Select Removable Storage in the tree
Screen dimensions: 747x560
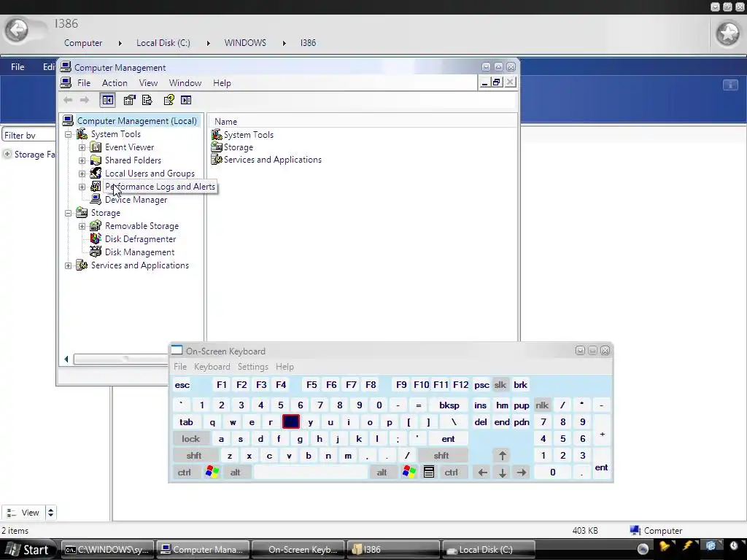click(142, 226)
